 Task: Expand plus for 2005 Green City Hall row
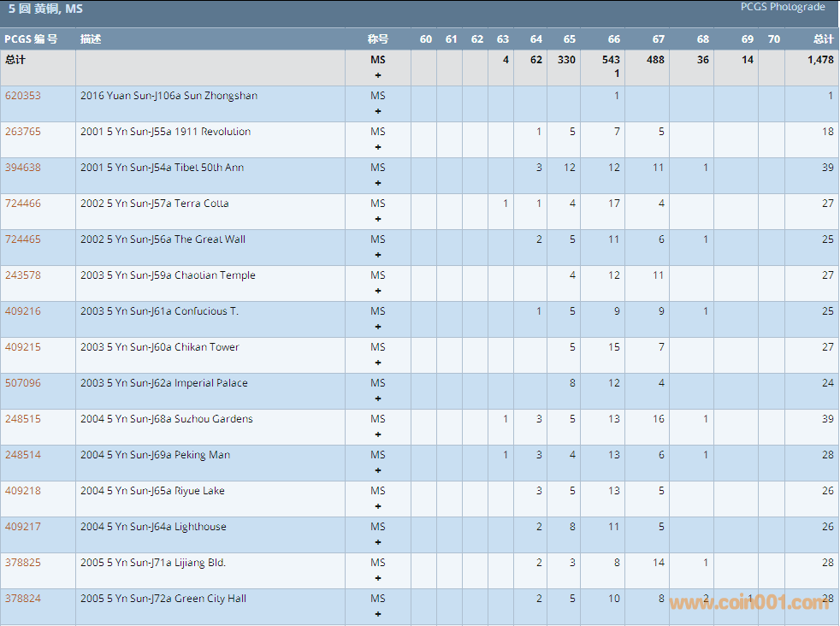pyautogui.click(x=378, y=614)
